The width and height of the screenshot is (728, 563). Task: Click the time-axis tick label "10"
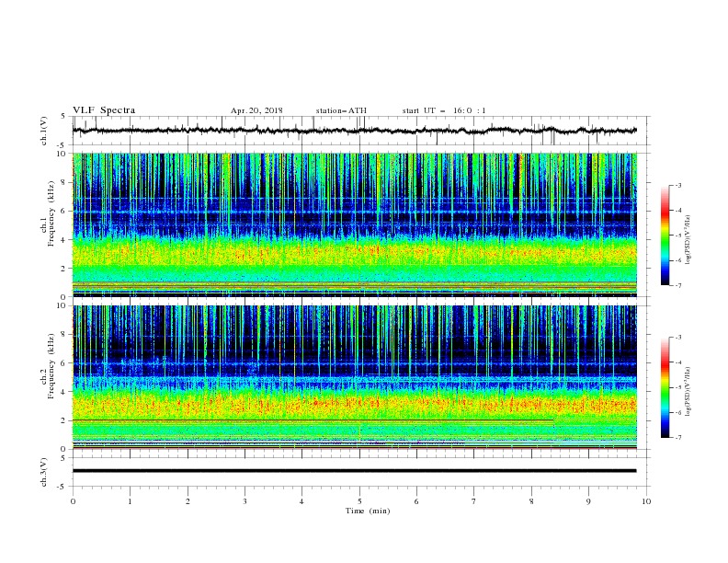coord(646,501)
